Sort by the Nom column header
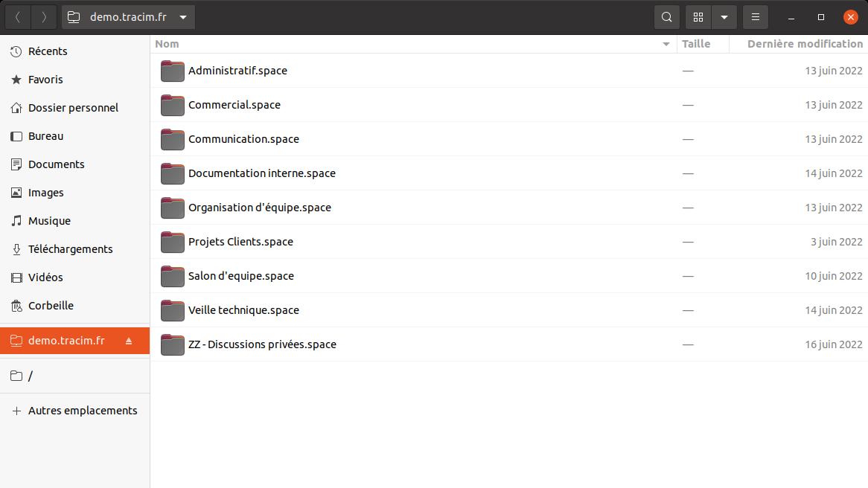Viewport: 868px width, 488px height. (x=167, y=44)
